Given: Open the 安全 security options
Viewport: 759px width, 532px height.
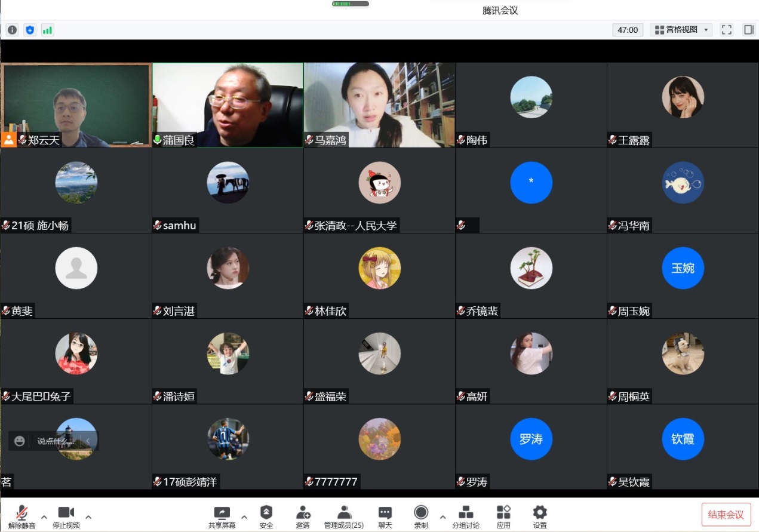Looking at the screenshot, I should point(266,516).
